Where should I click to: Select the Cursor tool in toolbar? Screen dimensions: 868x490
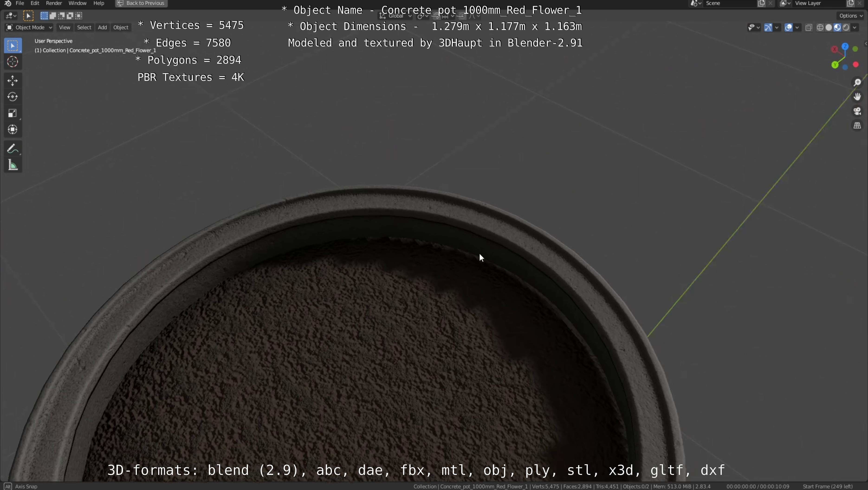(x=13, y=62)
